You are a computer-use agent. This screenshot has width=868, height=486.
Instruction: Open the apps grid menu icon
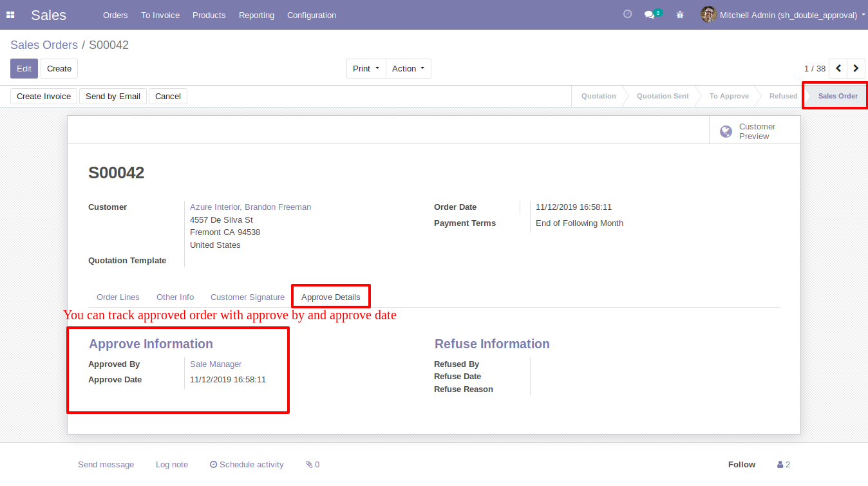point(10,15)
